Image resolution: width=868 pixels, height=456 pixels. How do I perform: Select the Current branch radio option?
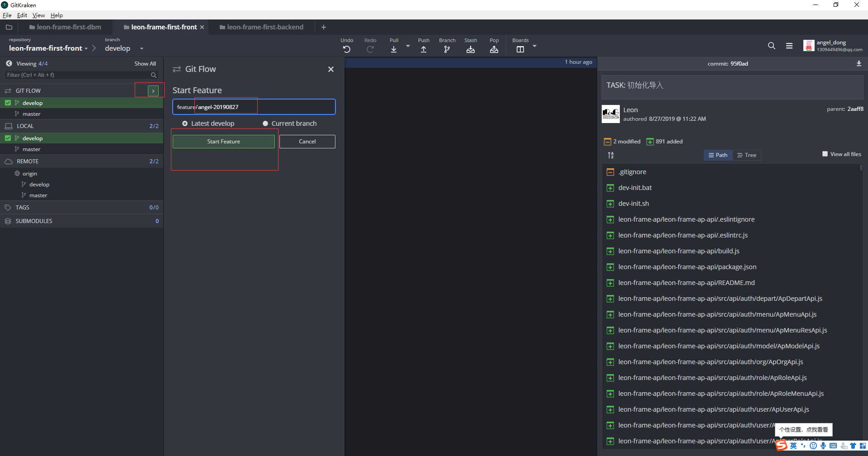[265, 123]
